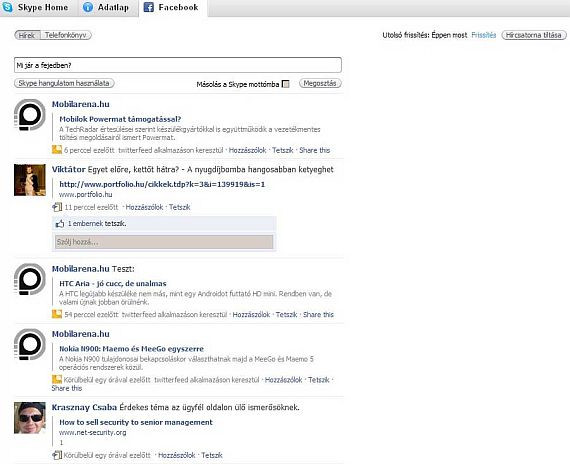The image size is (570, 464).
Task: Click Tetszik on Powermat post
Action: click(282, 150)
